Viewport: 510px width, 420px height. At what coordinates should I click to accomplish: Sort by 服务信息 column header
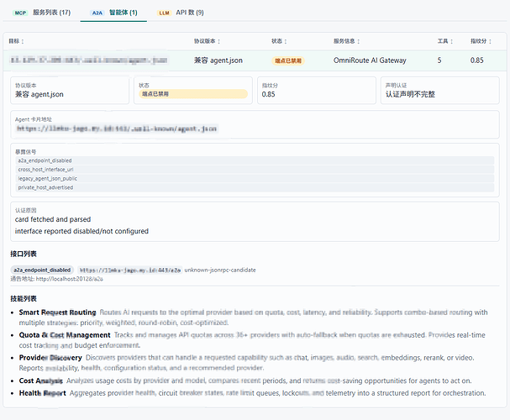coord(346,41)
